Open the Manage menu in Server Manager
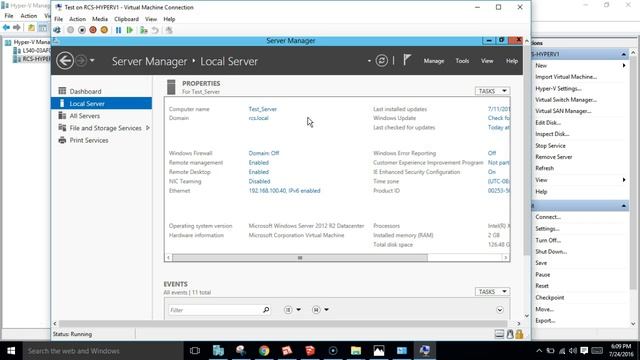 [x=433, y=61]
